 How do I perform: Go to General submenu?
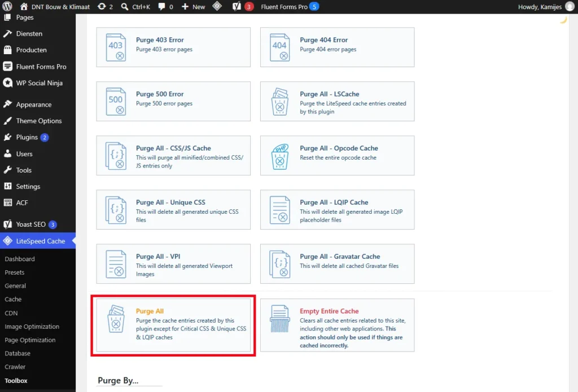[x=15, y=286]
